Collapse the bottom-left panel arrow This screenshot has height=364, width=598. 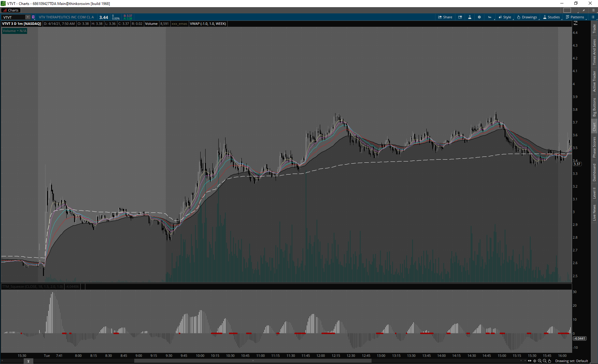pos(28,361)
